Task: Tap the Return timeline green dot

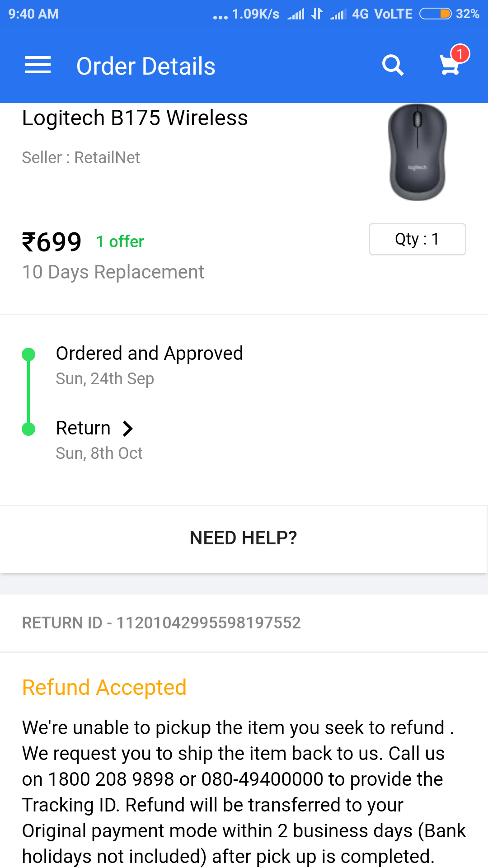Action: (x=28, y=429)
